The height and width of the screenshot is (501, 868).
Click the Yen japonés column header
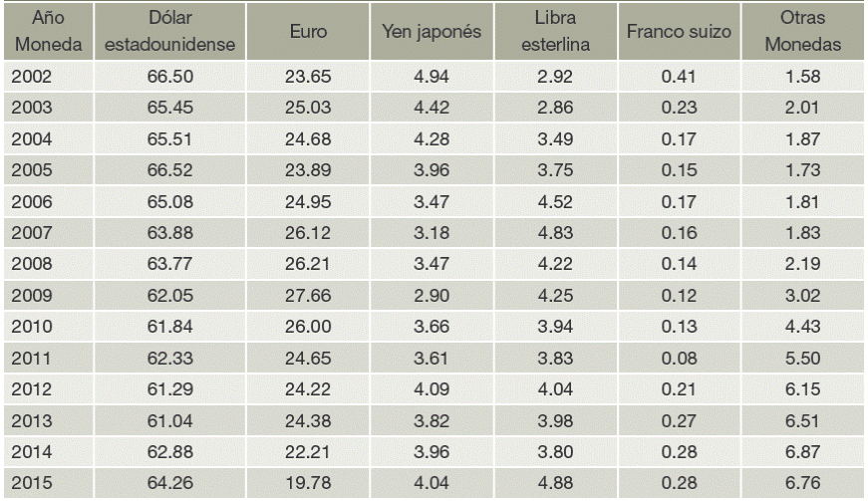432,33
